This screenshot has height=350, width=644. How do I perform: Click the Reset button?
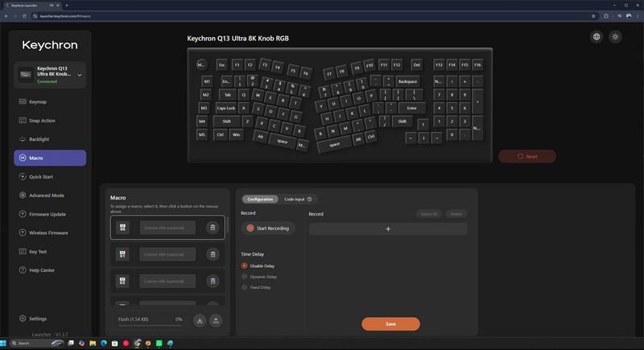pyautogui.click(x=527, y=156)
